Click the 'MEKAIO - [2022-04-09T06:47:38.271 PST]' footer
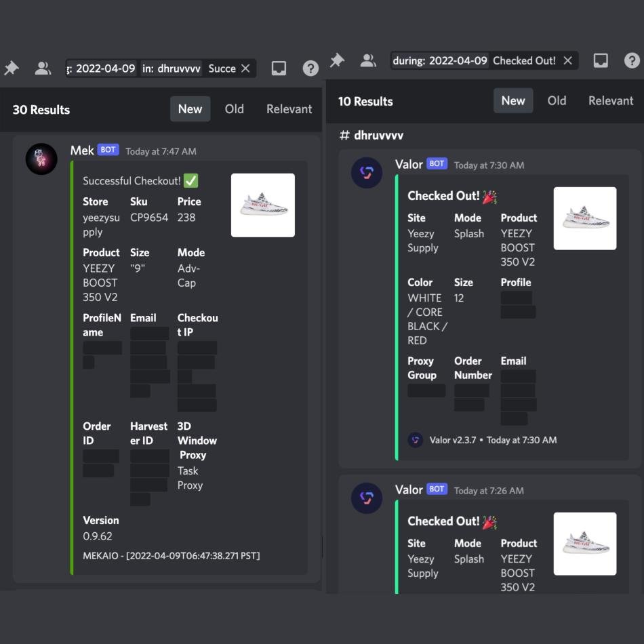Viewport: 644px width, 644px height. tap(172, 556)
